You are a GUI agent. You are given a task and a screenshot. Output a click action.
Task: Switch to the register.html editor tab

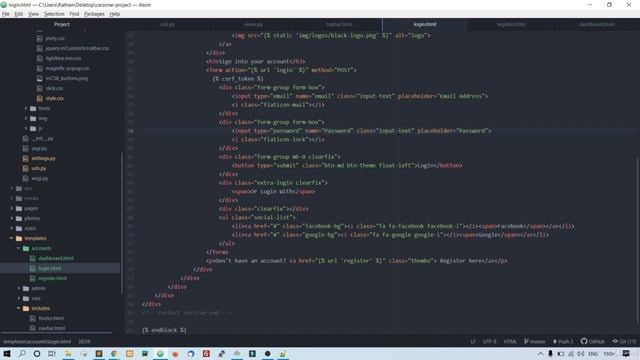[x=511, y=24]
